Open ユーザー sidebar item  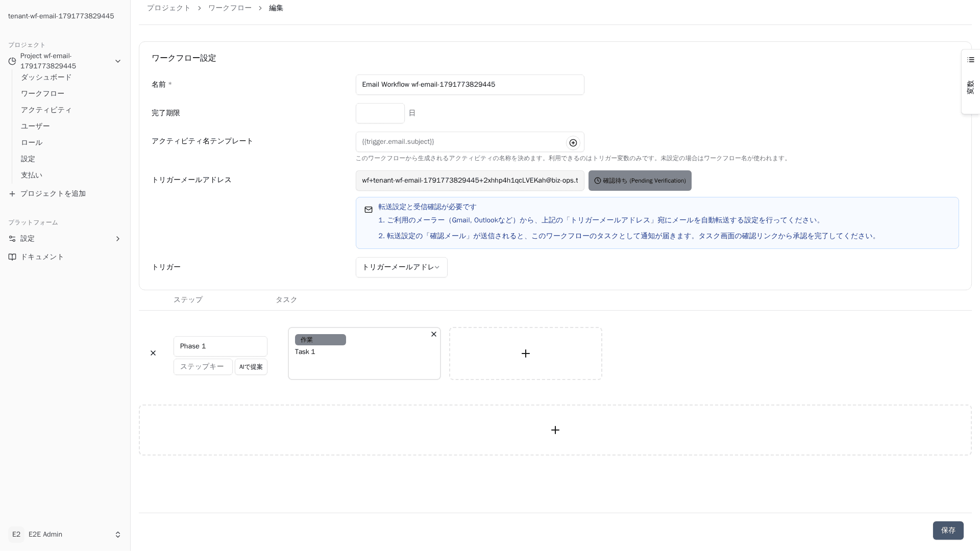point(35,127)
